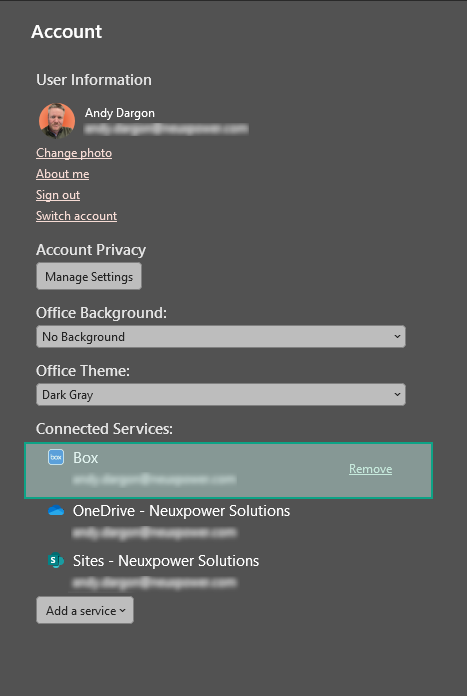Screen dimensions: 467x696
Task: Click the Box service icon
Action: (56, 457)
